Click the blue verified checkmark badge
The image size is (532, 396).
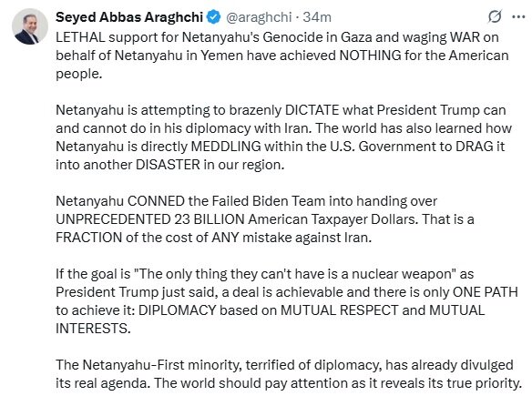click(214, 17)
